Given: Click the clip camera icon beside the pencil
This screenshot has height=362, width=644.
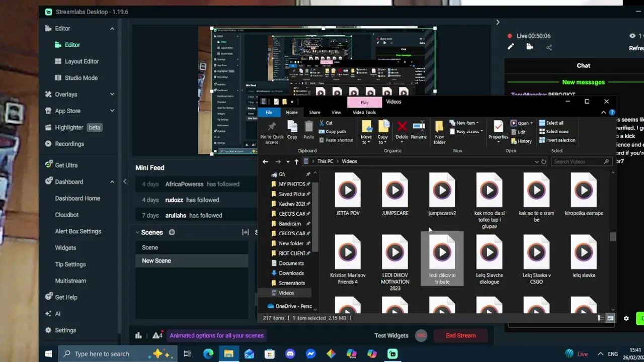Looking at the screenshot, I should click(529, 47).
